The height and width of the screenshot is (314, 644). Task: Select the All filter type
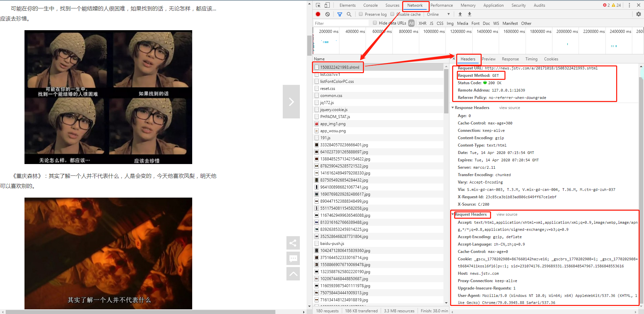[x=411, y=23]
